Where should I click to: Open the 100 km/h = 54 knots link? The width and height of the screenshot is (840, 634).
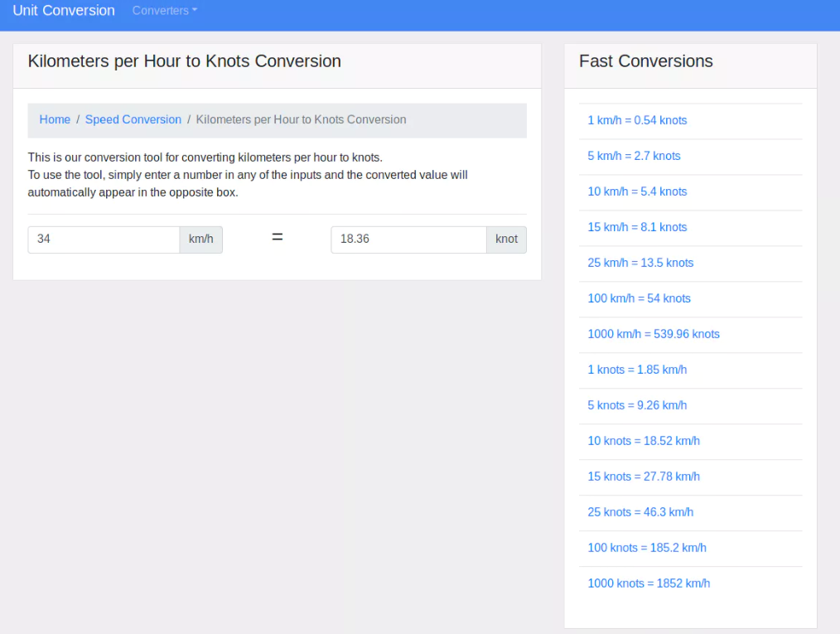coord(639,298)
